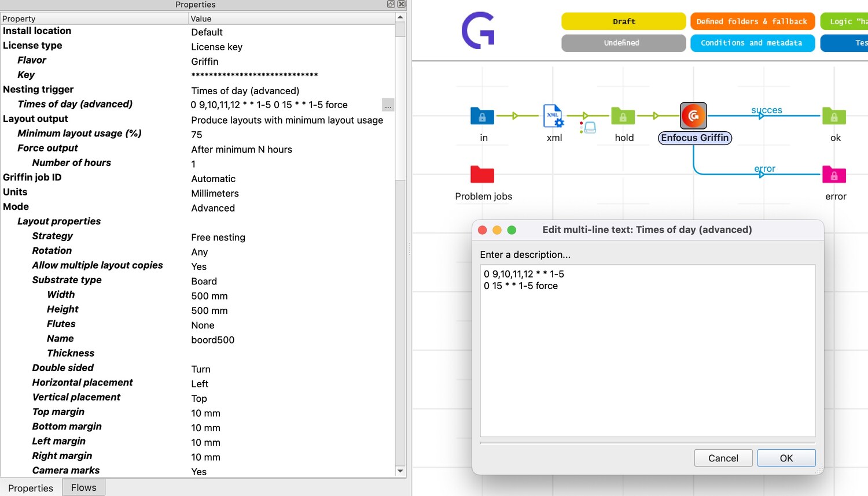868x496 pixels.
Task: Click the Camera marks value 'Yes'
Action: point(198,472)
